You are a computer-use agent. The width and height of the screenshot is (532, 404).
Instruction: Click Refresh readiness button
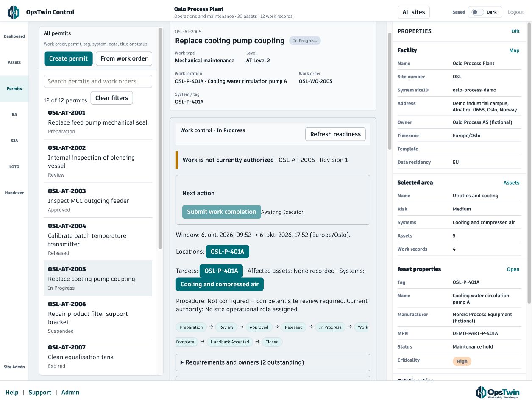coord(335,134)
